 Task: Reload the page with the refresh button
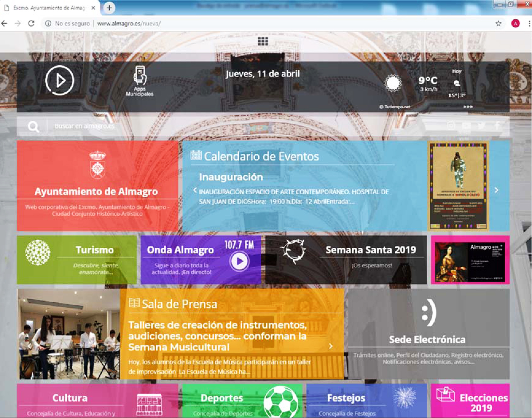click(x=31, y=24)
